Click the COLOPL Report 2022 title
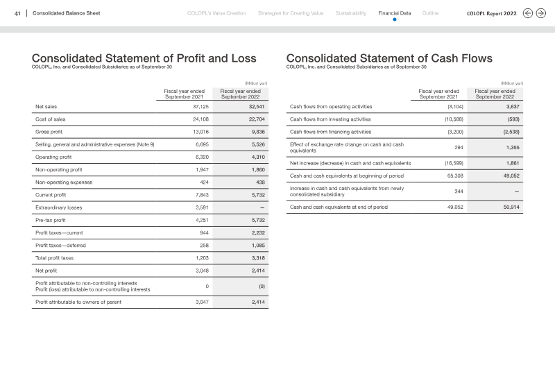The height and width of the screenshot is (392, 555). coord(492,13)
